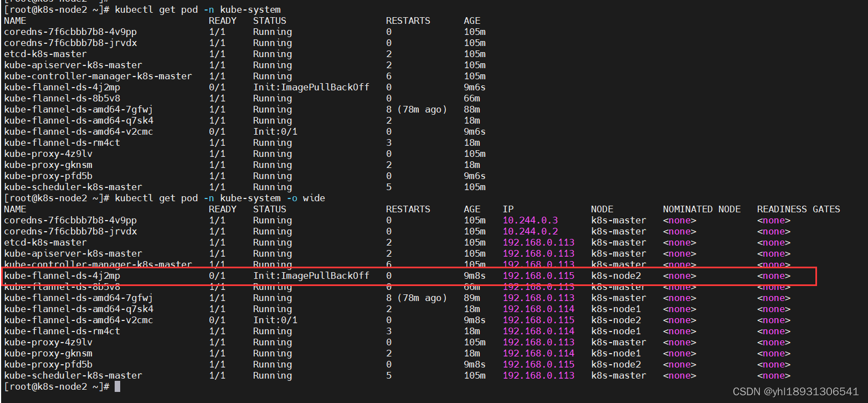Screen dimensions: 868x403
Task: Click "8 (78m ago)" restarts in the first listing
Action: click(x=417, y=109)
